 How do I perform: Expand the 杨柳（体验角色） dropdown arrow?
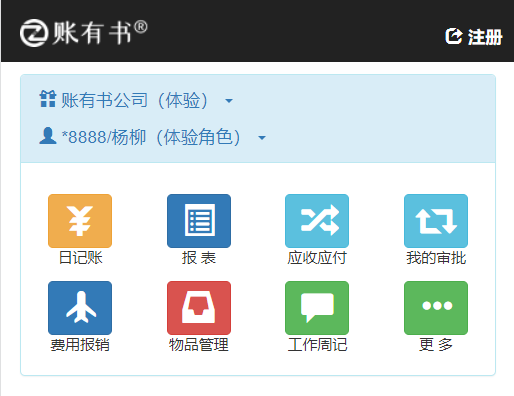click(262, 138)
